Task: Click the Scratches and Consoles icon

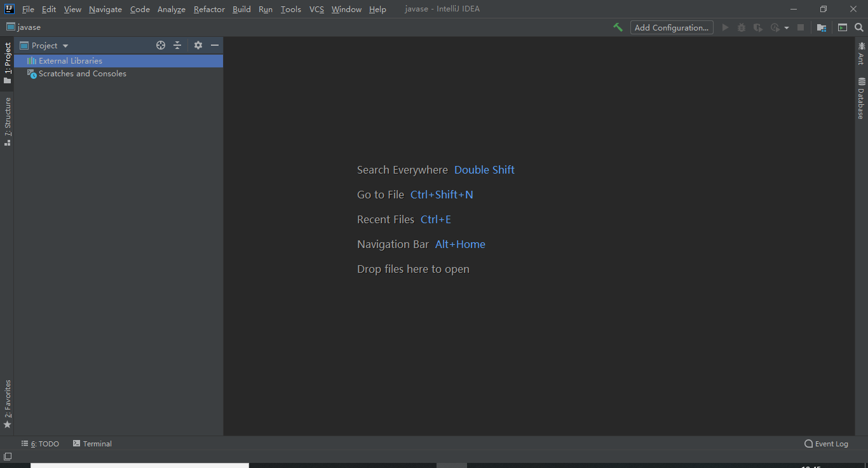Action: coord(32,74)
